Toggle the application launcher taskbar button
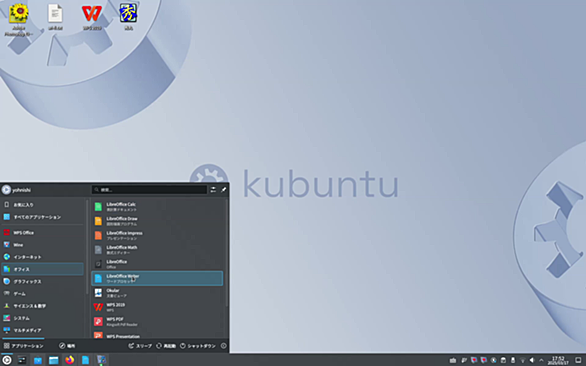The height and width of the screenshot is (366, 586). 7,360
